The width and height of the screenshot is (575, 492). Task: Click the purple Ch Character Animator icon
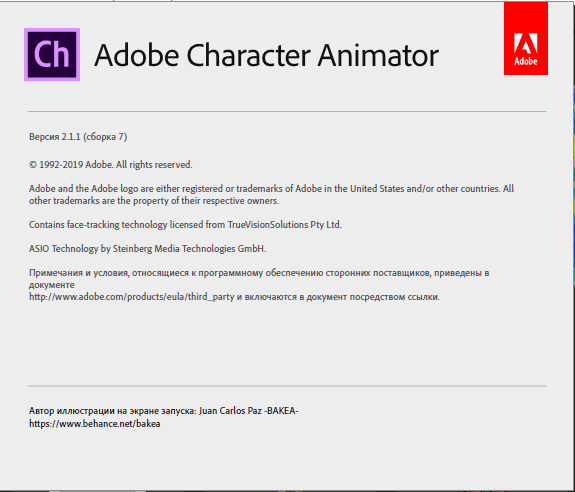click(52, 55)
